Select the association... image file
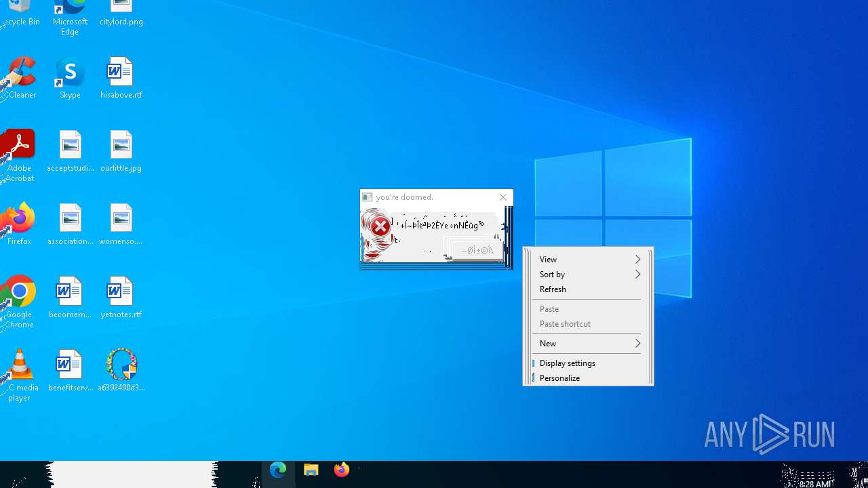The width and height of the screenshot is (868, 488). (x=70, y=224)
